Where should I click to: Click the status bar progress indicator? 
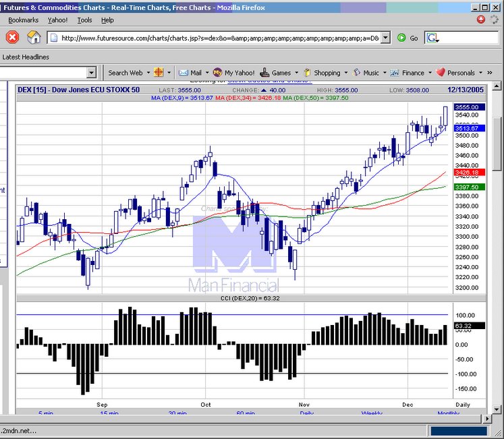459,431
